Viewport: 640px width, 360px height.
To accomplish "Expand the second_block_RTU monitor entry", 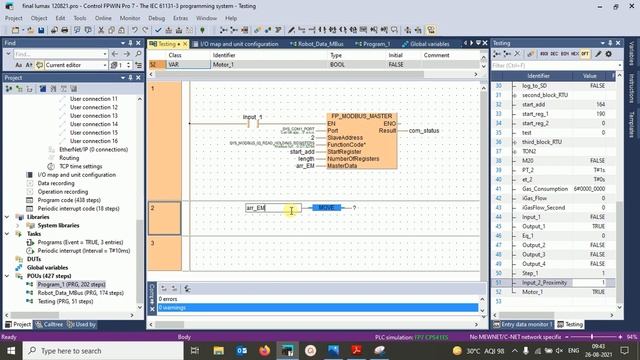I will pos(514,95).
